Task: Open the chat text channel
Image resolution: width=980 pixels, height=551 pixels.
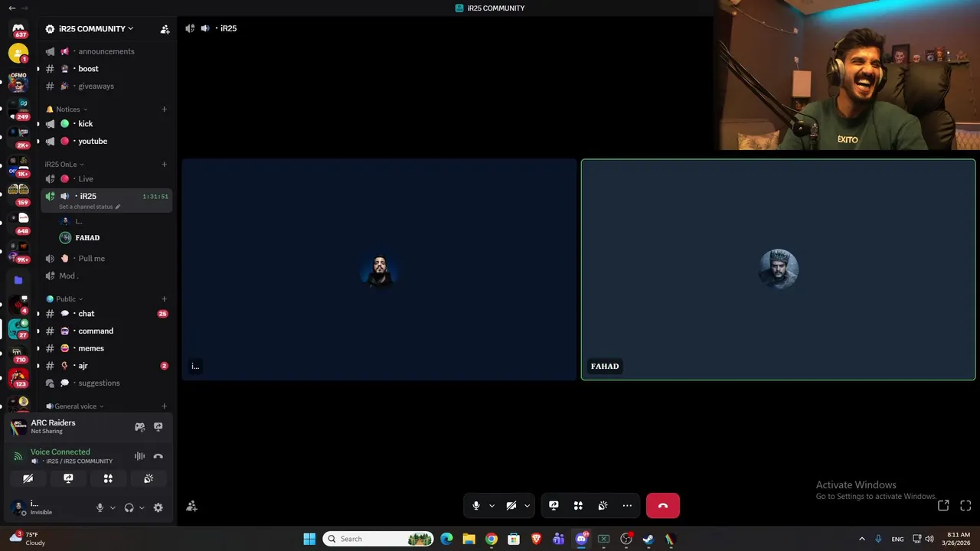Action: coord(106,314)
